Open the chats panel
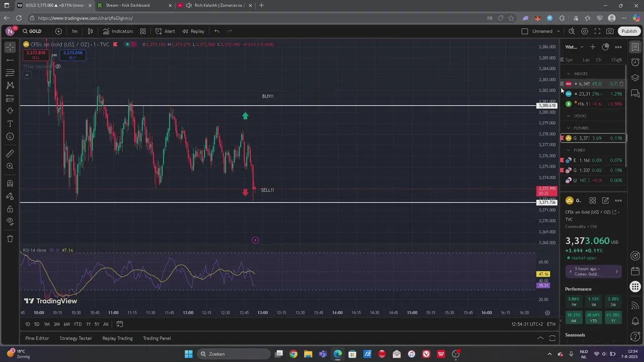This screenshot has width=644, height=362. point(635,94)
